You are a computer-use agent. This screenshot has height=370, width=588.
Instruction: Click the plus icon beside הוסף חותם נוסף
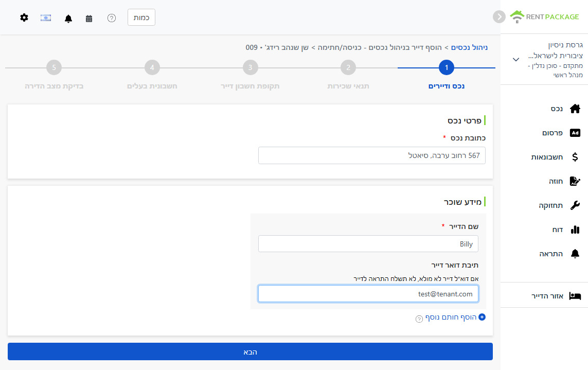482,317
